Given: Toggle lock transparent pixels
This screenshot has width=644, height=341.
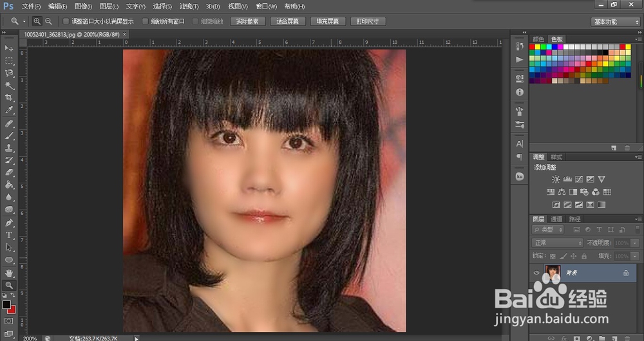Looking at the screenshot, I should (x=553, y=256).
